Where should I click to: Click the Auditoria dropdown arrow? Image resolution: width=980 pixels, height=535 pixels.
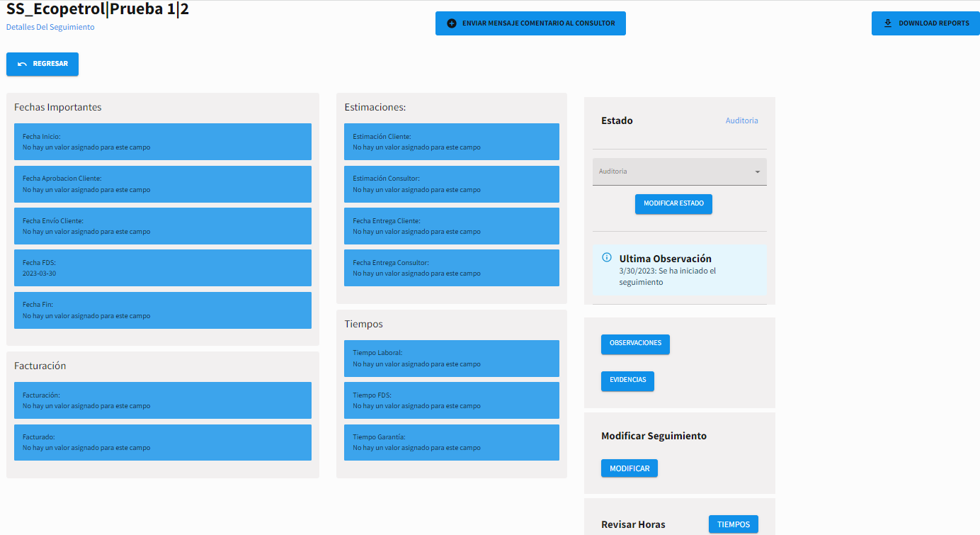(757, 172)
